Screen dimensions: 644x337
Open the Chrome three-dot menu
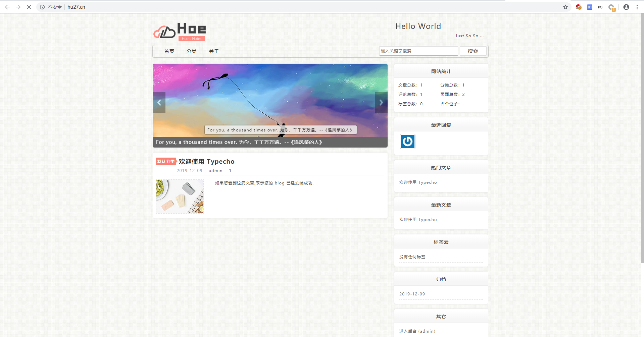tap(637, 7)
